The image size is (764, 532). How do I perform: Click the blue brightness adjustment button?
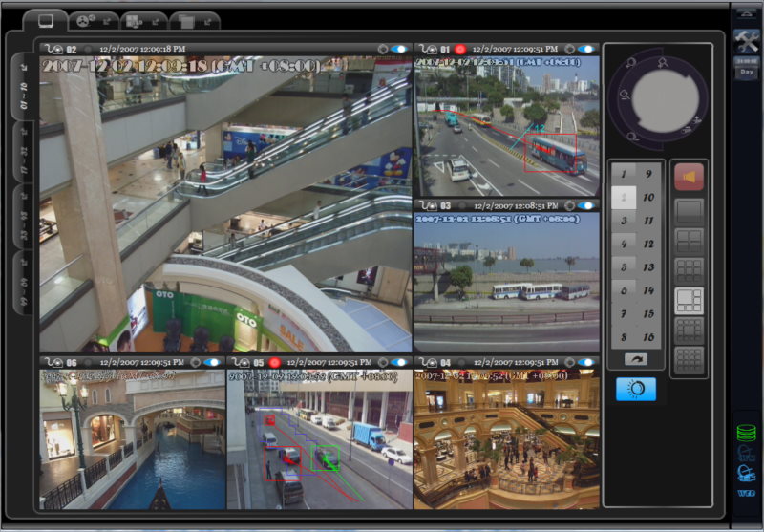(636, 389)
